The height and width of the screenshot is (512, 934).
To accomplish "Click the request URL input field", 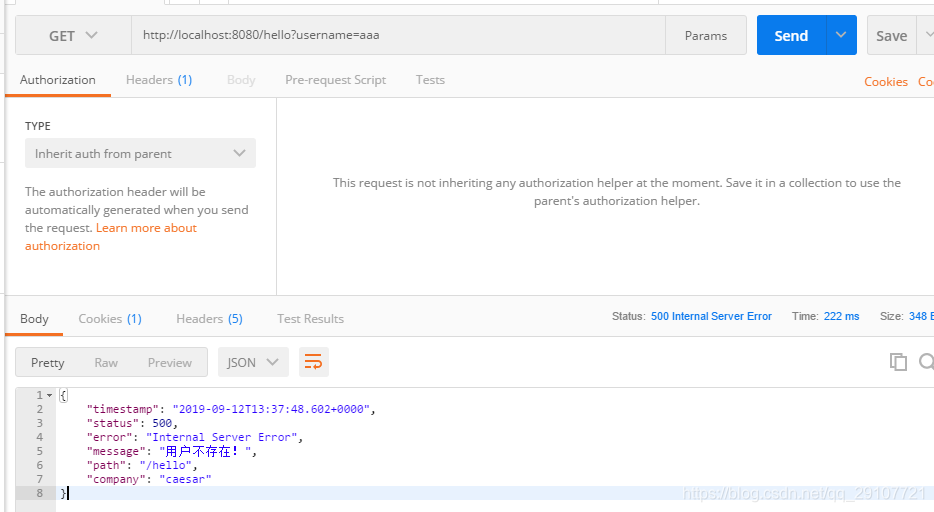I will coord(398,35).
